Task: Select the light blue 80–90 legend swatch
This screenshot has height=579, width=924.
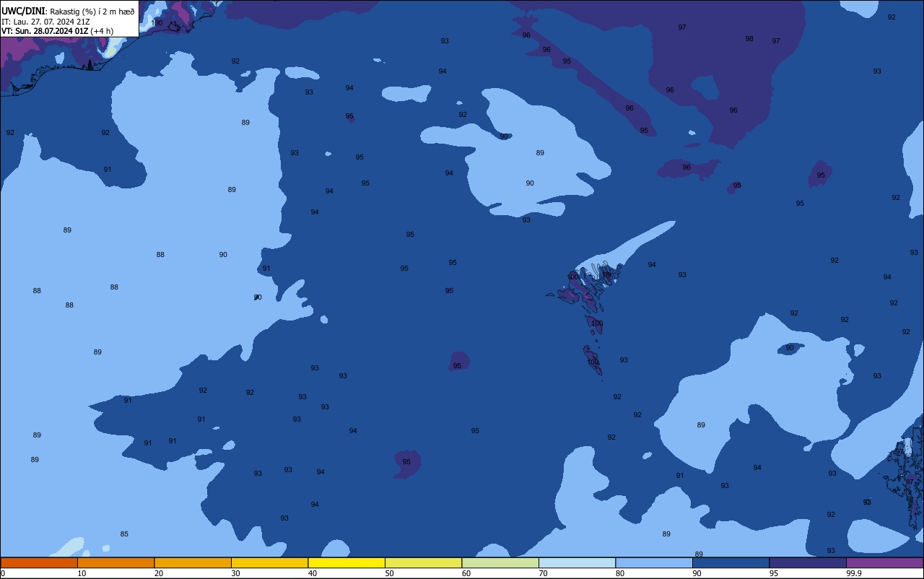Action: pos(654,562)
